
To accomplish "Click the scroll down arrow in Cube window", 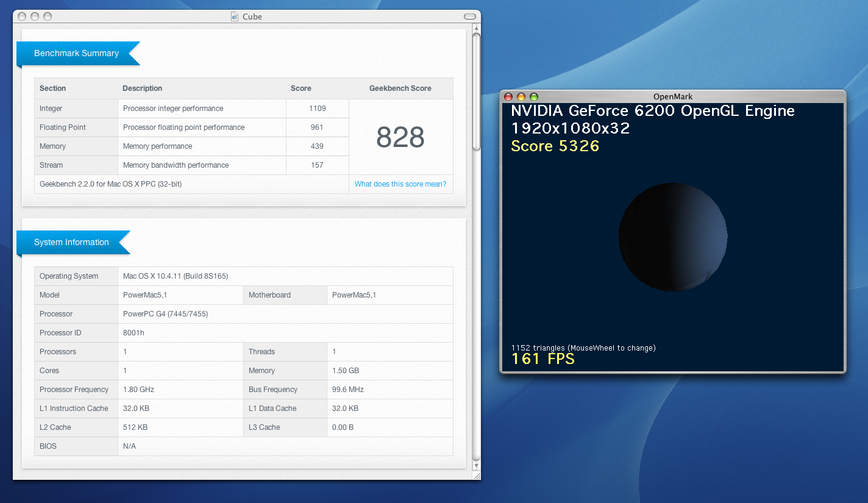I will [x=477, y=466].
